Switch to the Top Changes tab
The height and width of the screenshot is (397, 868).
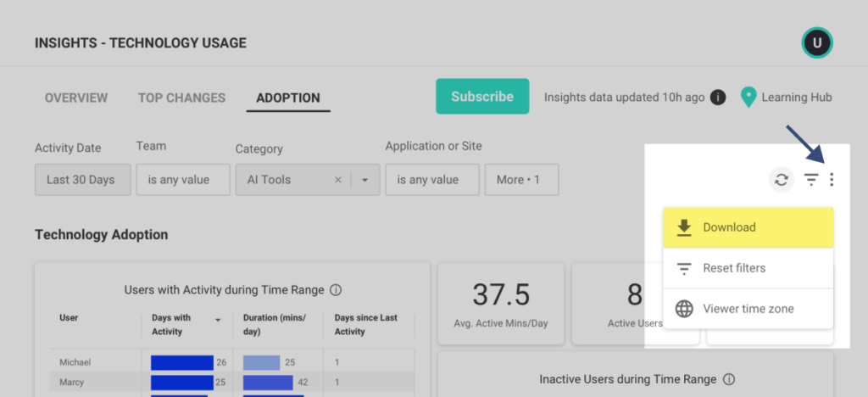181,98
